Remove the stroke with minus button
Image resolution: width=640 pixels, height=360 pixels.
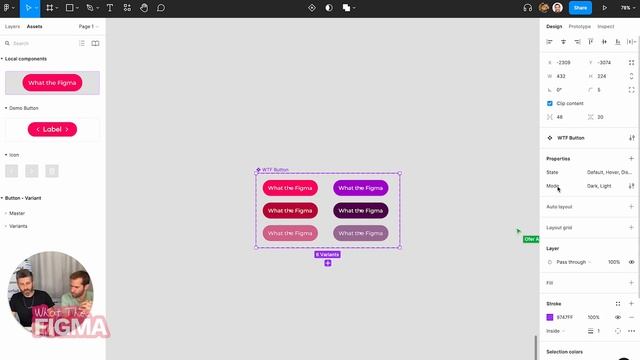point(631,317)
